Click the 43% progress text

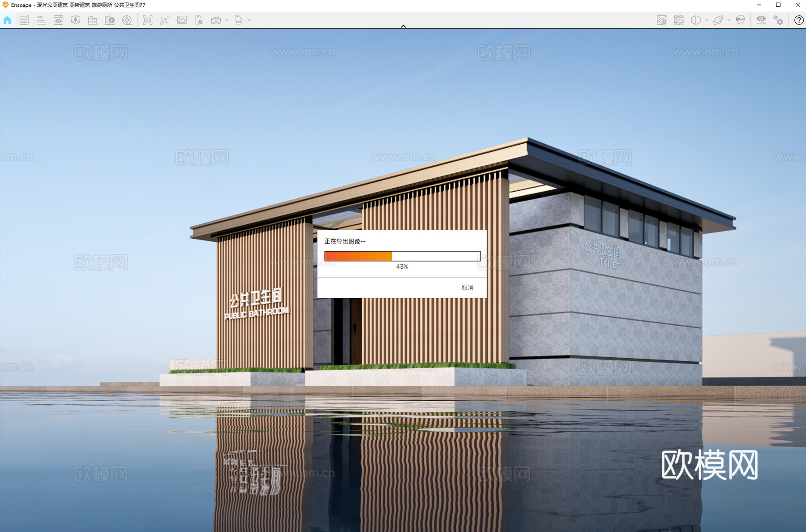[x=402, y=266]
